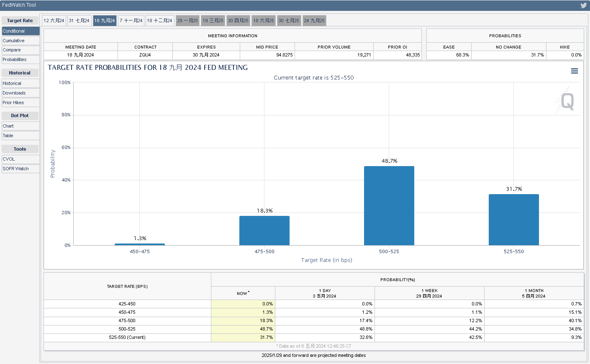Select the 30 七月25 meeting tab
The height and width of the screenshot is (364, 590).
289,21
